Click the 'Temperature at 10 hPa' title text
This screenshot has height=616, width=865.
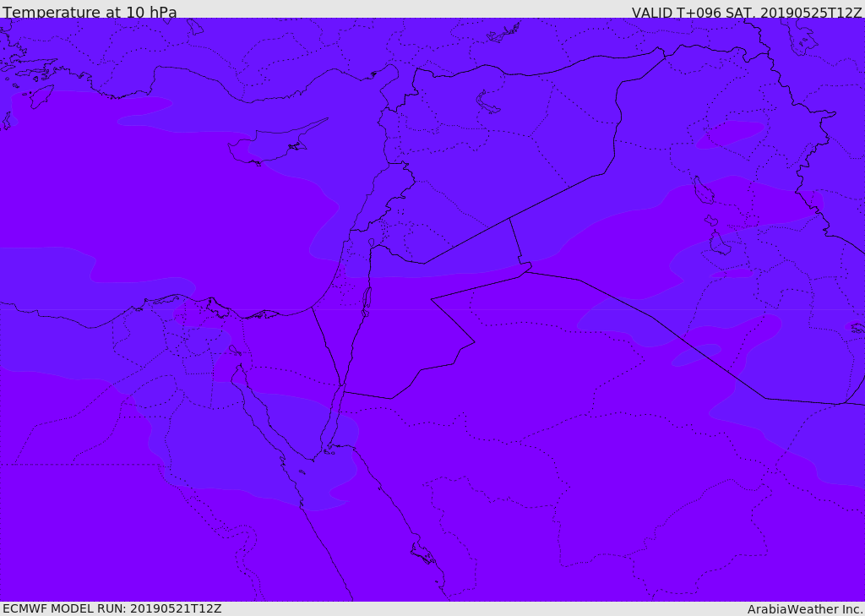[x=90, y=12]
